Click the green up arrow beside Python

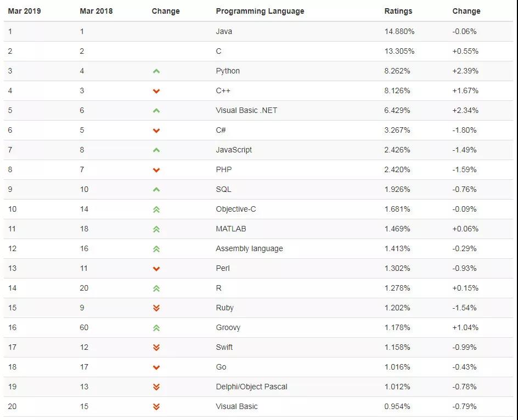(x=156, y=71)
